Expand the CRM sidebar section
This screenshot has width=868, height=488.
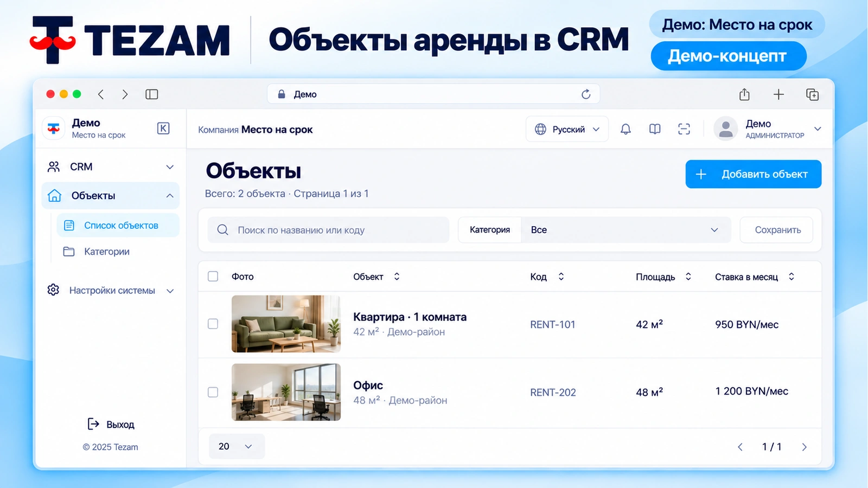[111, 166]
